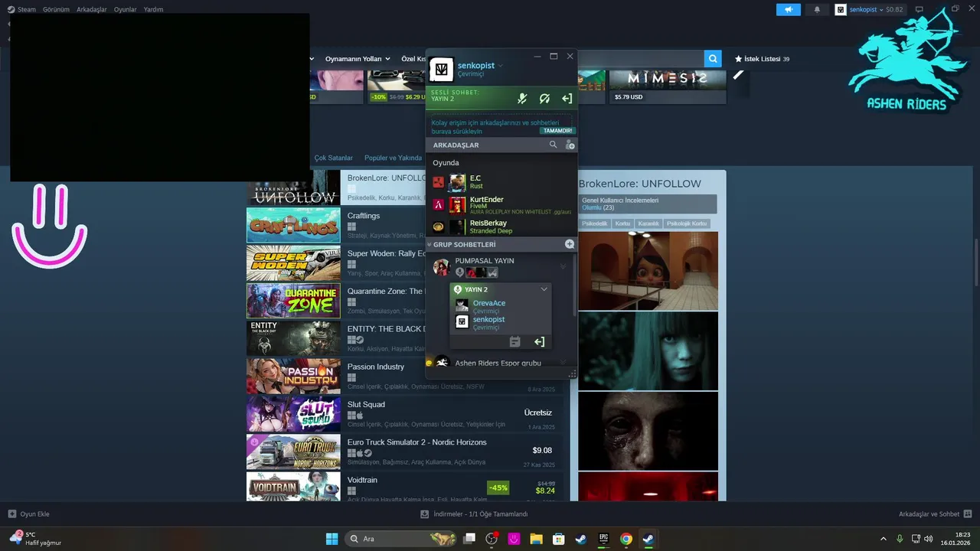980x551 pixels.
Task: Click the Steam logo menu icon
Action: point(11,9)
